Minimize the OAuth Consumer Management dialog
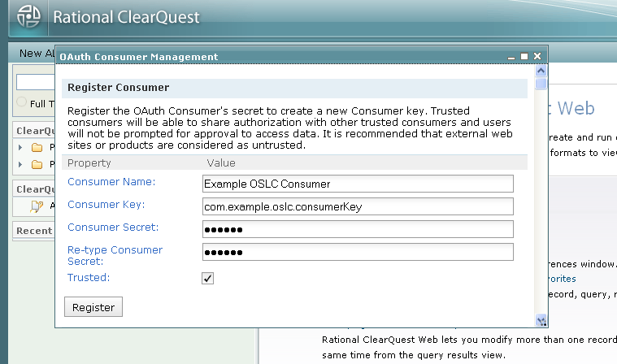The height and width of the screenshot is (364, 617). [x=511, y=58]
